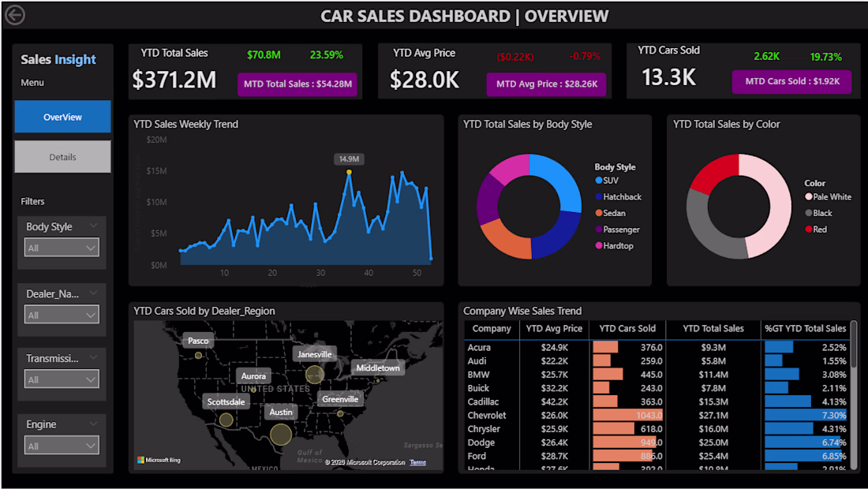Collapse the Transmission filter chevron
Screen dimensions: 868x489
93,358
